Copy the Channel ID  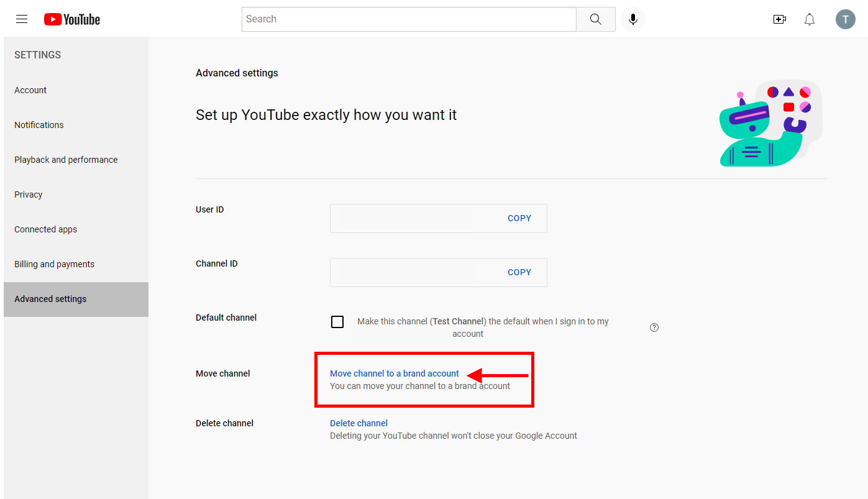pos(519,272)
